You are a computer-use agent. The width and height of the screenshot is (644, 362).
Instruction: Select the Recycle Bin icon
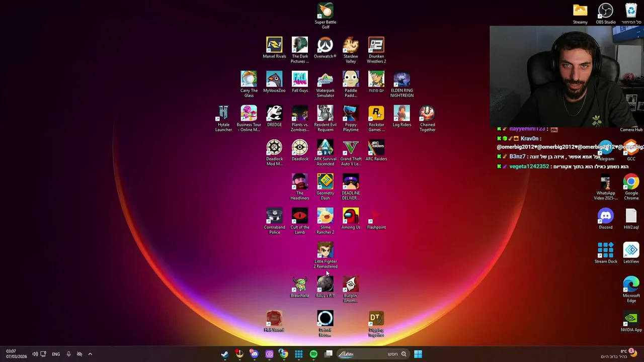[631, 14]
